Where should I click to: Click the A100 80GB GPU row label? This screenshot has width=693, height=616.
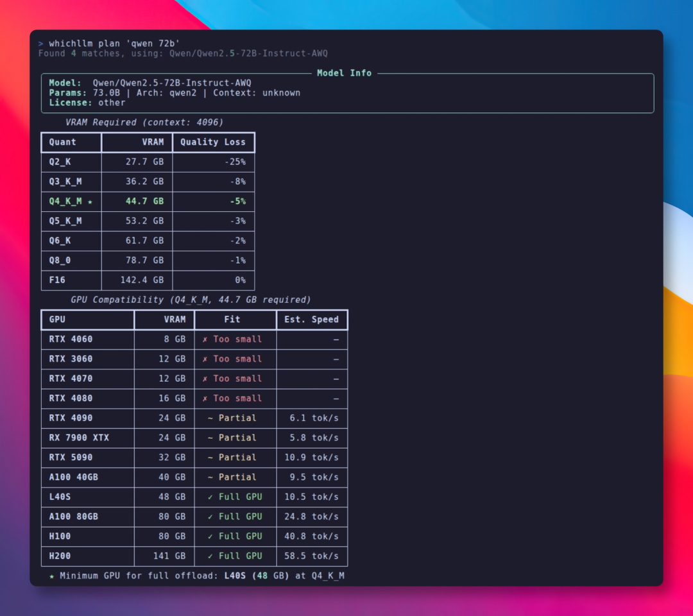point(73,517)
